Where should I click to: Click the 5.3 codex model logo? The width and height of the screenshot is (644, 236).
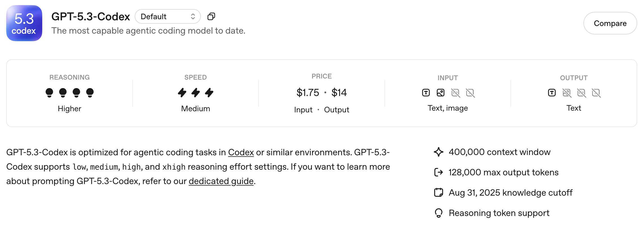point(24,23)
